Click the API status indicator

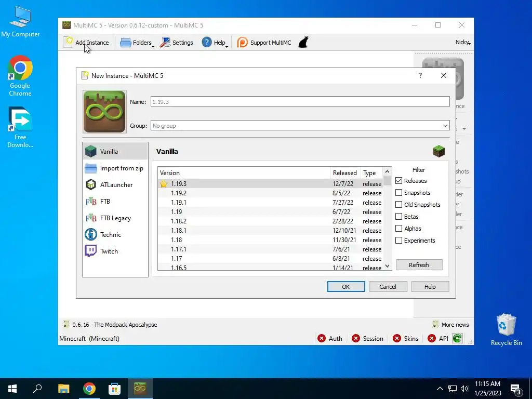click(438, 339)
